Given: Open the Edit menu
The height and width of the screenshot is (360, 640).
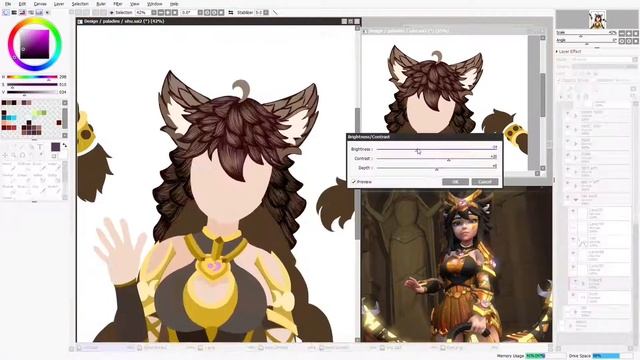Looking at the screenshot, I should tap(22, 4).
